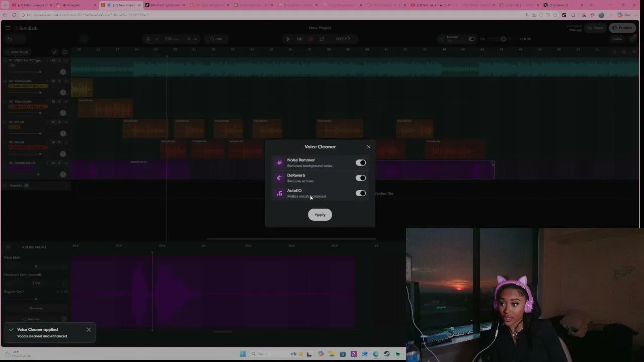644x362 pixels.
Task: Undo the last action in BandLab
Action: click(x=9, y=39)
